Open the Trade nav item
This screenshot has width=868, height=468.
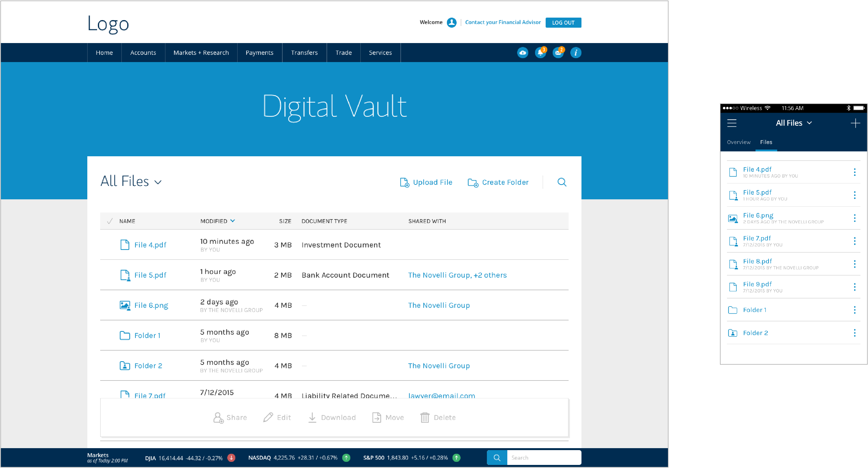coord(344,53)
